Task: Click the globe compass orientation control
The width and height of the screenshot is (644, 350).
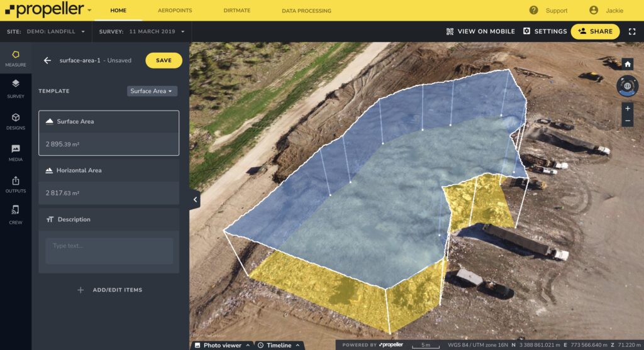Action: [x=627, y=86]
